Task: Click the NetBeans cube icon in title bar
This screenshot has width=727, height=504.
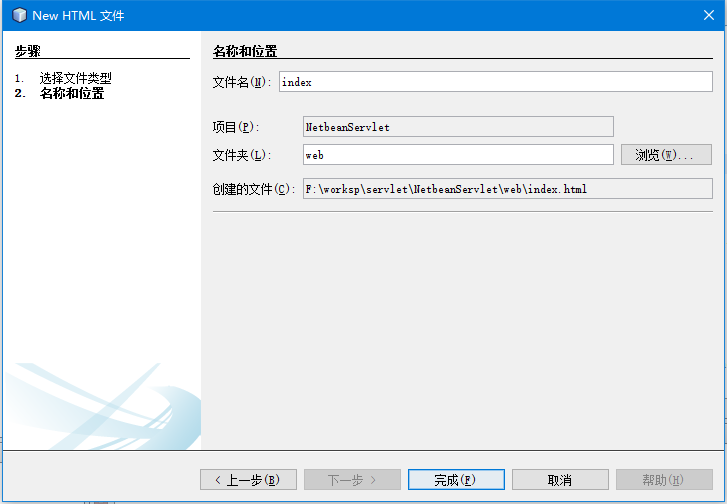Action: pyautogui.click(x=18, y=15)
